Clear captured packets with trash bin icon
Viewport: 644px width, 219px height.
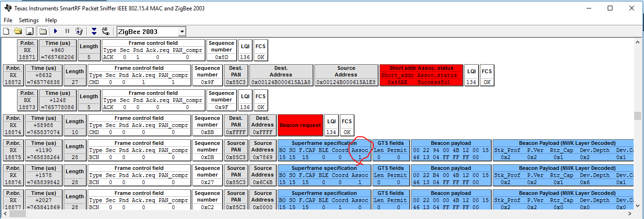79,31
